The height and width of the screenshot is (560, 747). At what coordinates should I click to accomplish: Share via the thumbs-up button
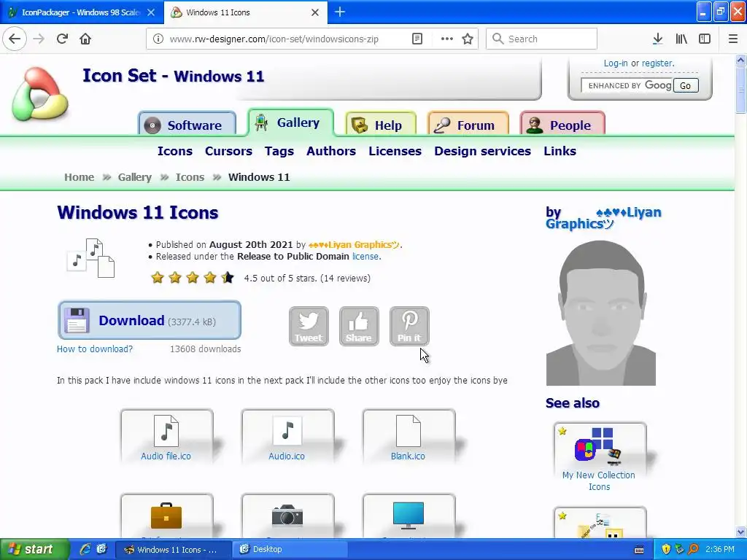359,326
